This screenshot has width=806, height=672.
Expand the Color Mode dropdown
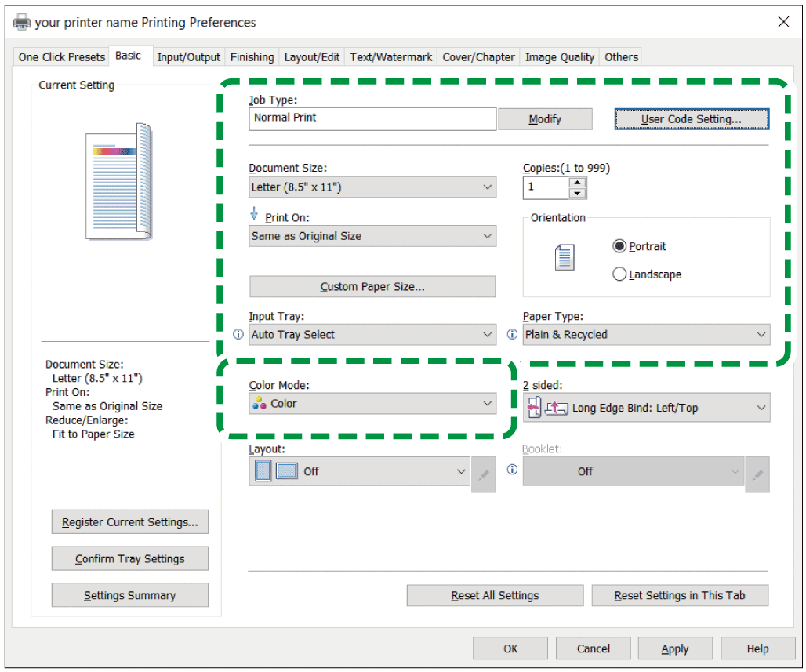pos(372,404)
